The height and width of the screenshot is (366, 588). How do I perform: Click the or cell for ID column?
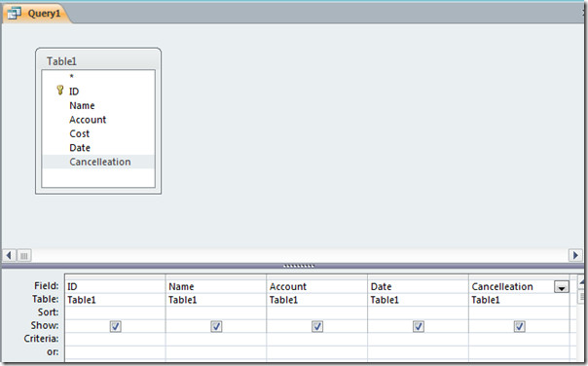pyautogui.click(x=115, y=352)
